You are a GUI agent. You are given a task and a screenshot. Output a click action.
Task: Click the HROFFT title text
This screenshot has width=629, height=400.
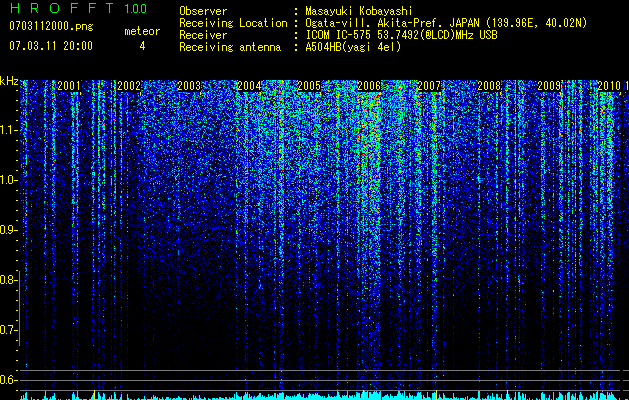(x=62, y=8)
